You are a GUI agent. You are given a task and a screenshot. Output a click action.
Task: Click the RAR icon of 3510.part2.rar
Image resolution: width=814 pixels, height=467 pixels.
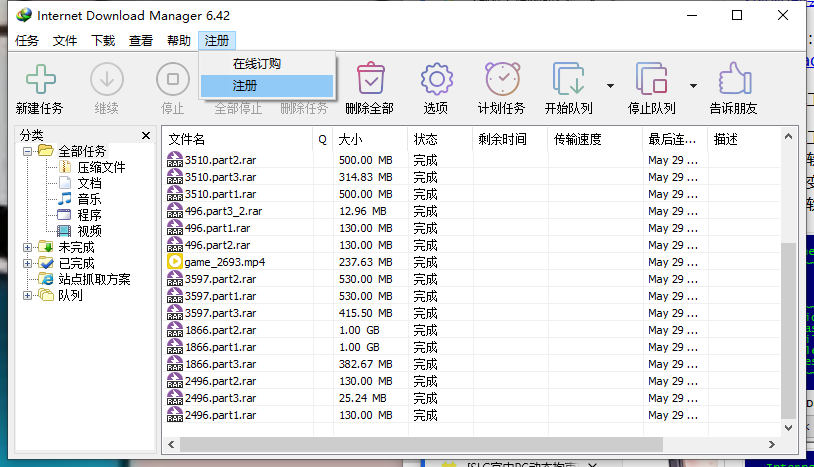(174, 159)
